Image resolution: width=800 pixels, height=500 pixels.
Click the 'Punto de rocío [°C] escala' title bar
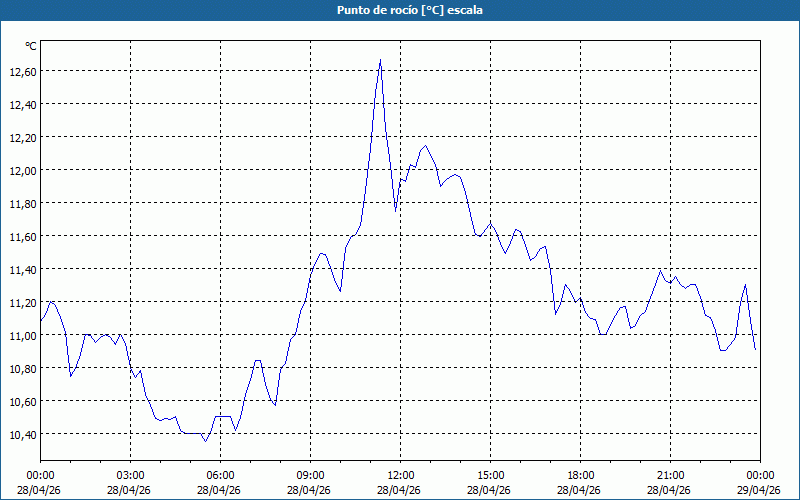tap(400, 10)
